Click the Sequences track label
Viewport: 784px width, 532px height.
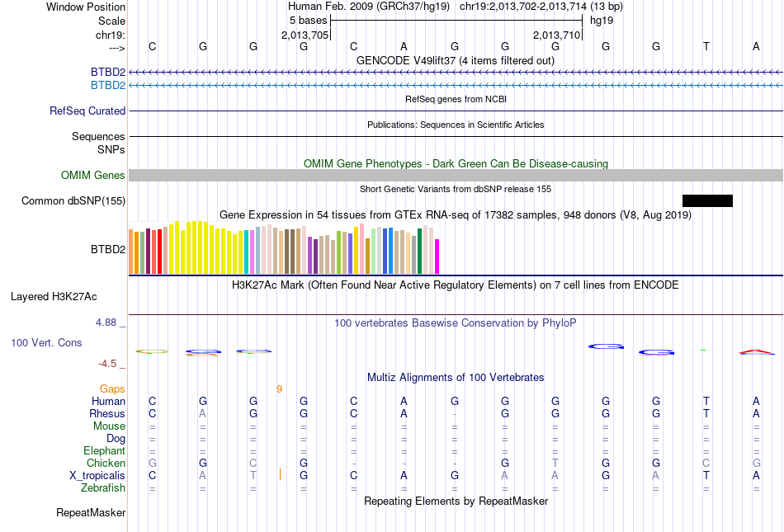pyautogui.click(x=98, y=136)
